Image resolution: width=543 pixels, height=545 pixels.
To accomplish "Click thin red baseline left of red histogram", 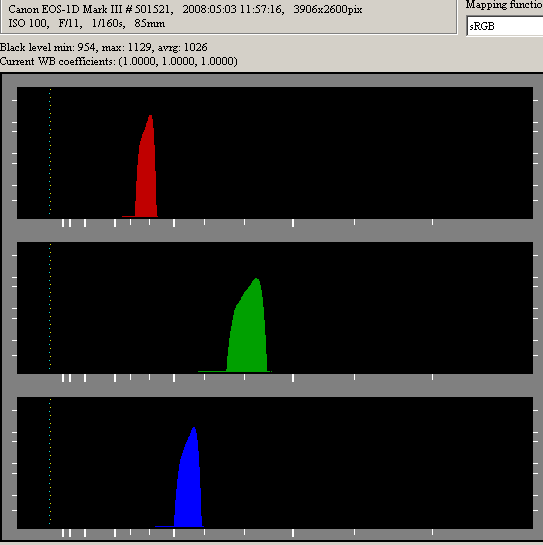I will 128,217.
